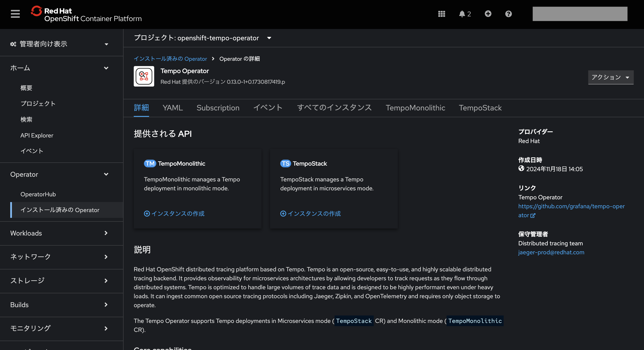Open the application launcher grid icon
This screenshot has height=350, width=644.
(x=441, y=14)
